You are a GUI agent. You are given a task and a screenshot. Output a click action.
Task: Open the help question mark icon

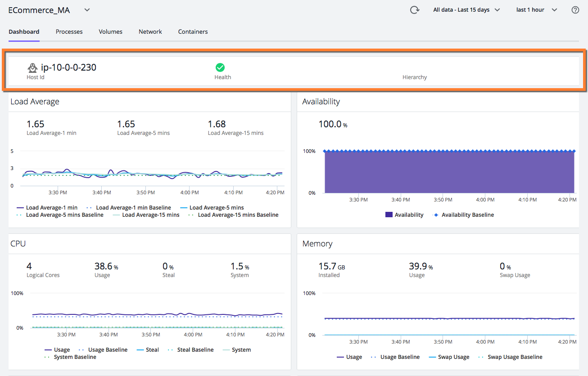click(x=575, y=10)
